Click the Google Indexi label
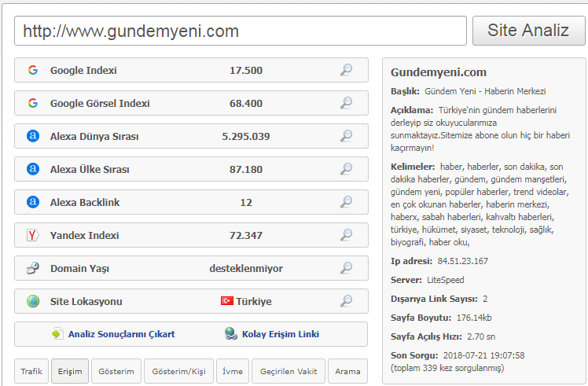588x386 pixels. (83, 70)
